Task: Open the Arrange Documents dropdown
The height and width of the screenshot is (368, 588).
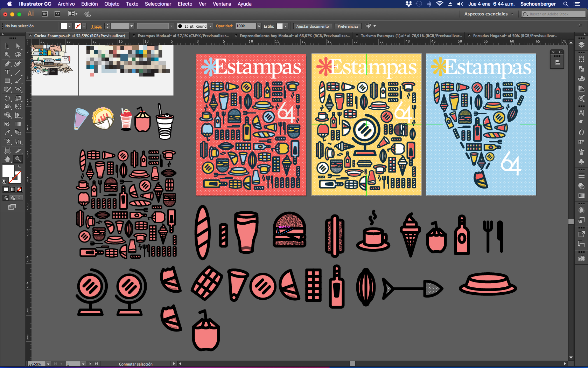Action: click(x=73, y=14)
